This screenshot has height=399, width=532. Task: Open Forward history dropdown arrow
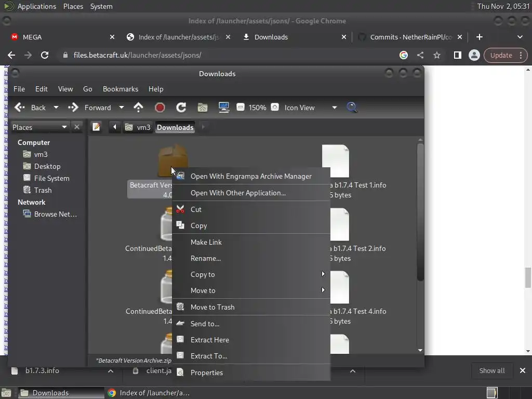pos(122,108)
